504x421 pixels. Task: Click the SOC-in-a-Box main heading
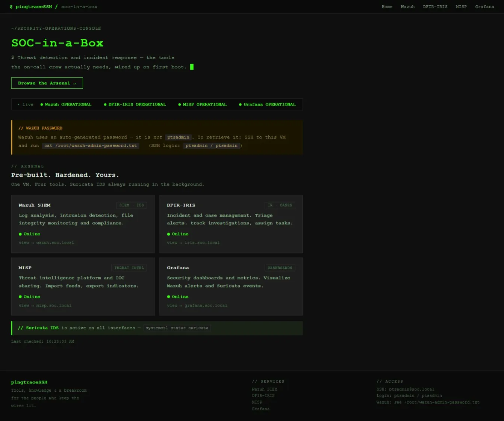click(57, 43)
